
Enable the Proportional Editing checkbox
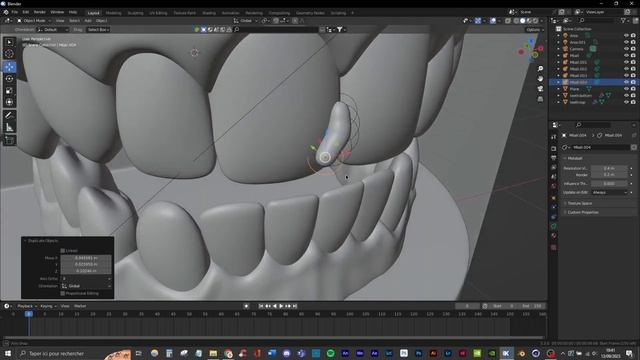63,293
